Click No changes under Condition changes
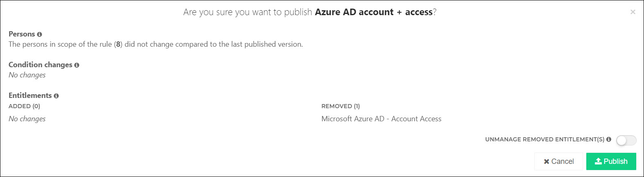 click(27, 75)
